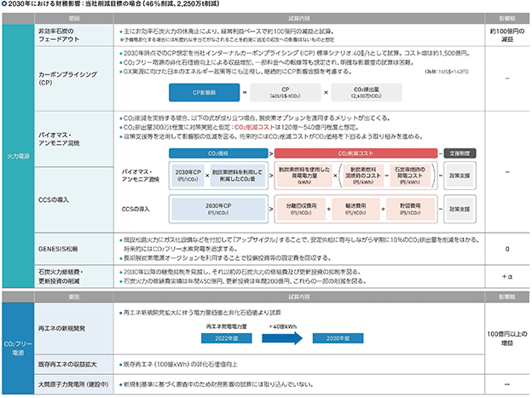Select the CO2フリー電源 category cell

18,349
